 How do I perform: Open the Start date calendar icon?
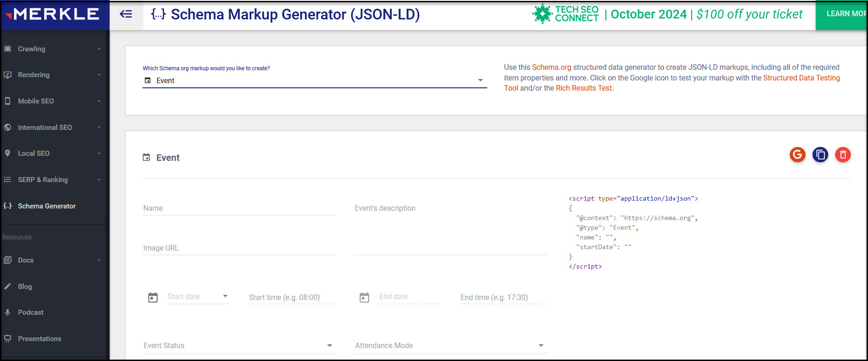pyautogui.click(x=153, y=297)
